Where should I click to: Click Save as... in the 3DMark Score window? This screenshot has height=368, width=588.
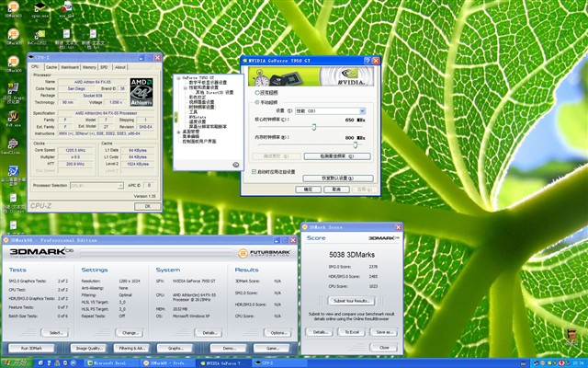pyautogui.click(x=384, y=332)
